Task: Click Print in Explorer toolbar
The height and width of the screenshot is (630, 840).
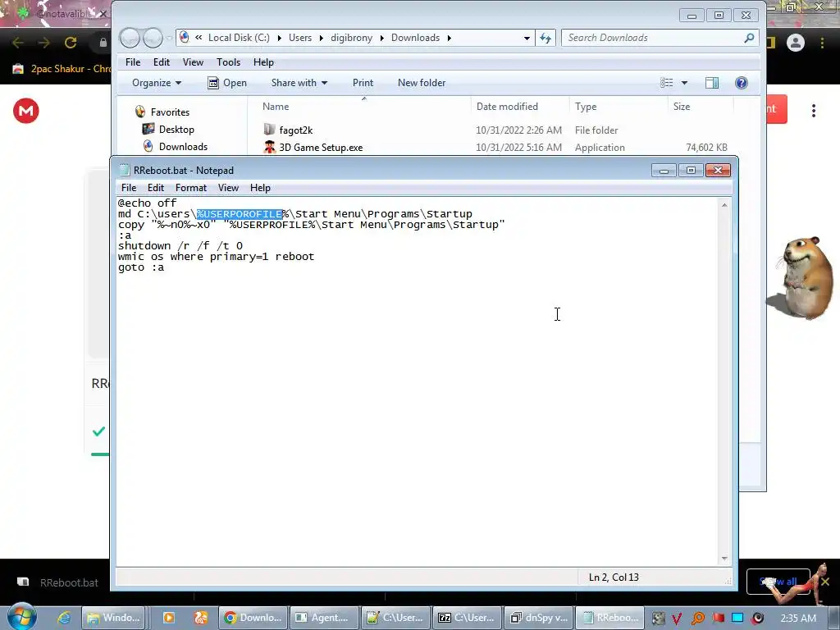Action: click(363, 83)
